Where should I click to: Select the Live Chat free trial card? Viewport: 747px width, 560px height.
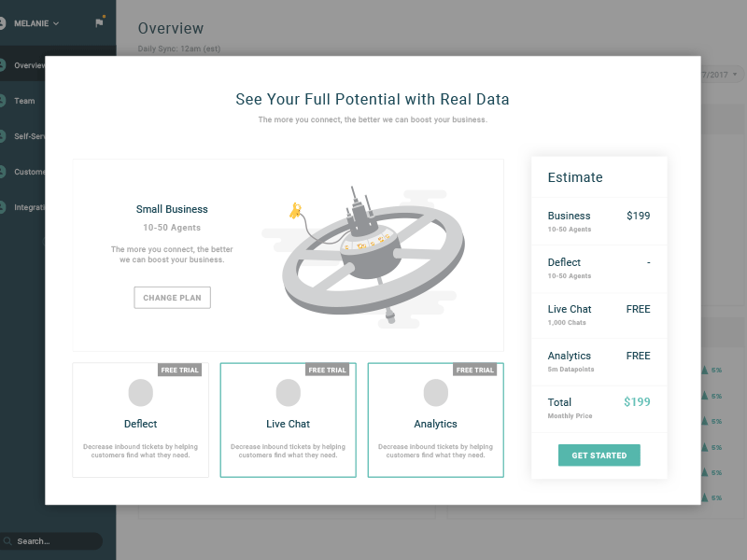coord(288,420)
